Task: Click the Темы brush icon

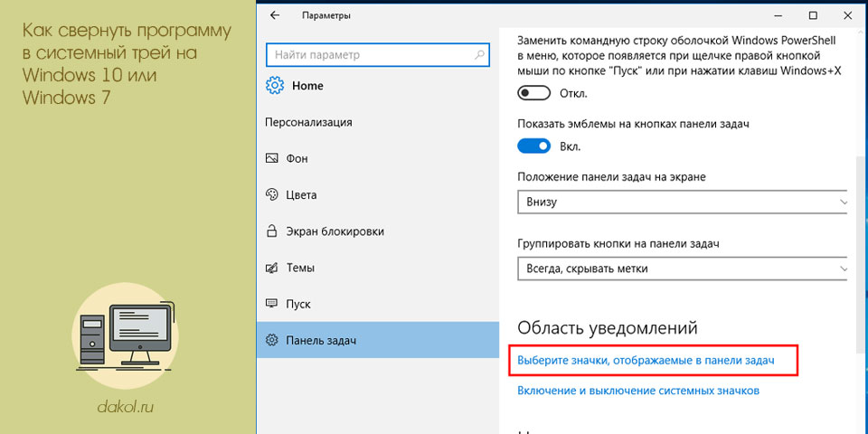Action: pos(271,268)
